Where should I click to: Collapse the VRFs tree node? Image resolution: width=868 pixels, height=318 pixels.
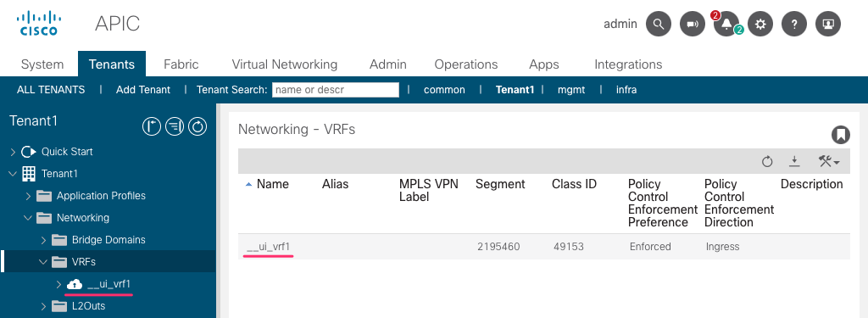click(44, 262)
